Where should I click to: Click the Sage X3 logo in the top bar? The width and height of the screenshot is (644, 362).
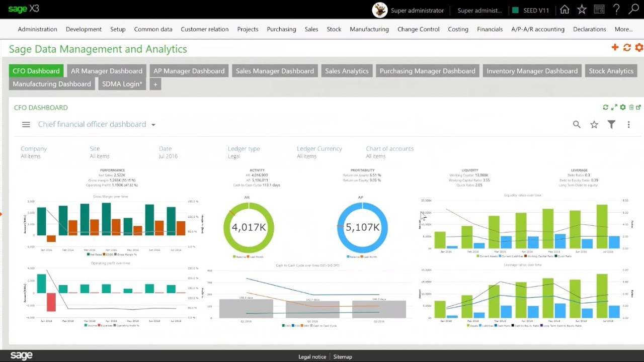point(24,9)
